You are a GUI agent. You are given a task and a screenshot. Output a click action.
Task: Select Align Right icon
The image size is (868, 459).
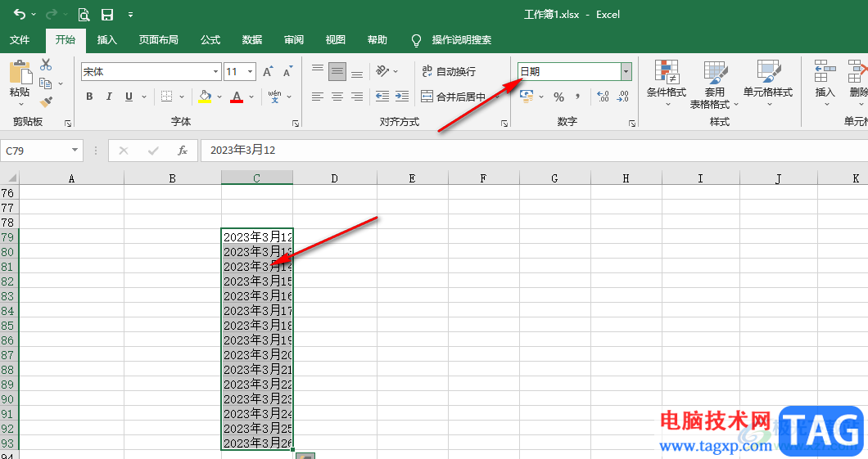click(x=357, y=97)
